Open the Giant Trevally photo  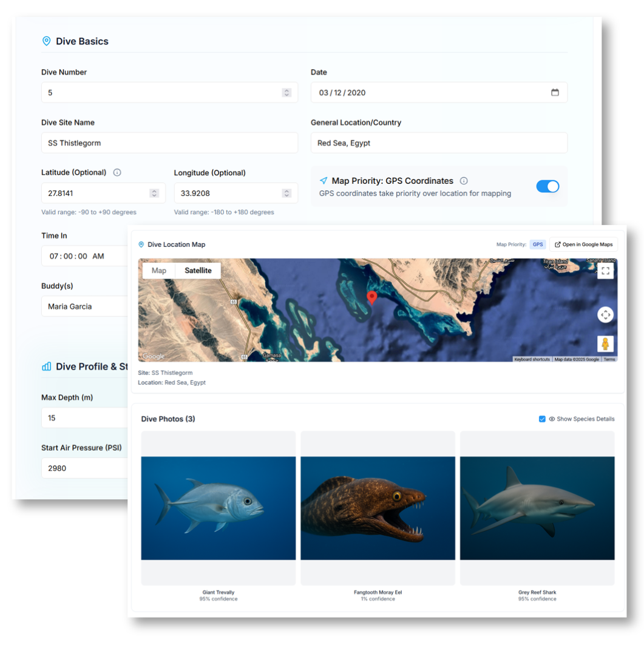[x=218, y=508]
